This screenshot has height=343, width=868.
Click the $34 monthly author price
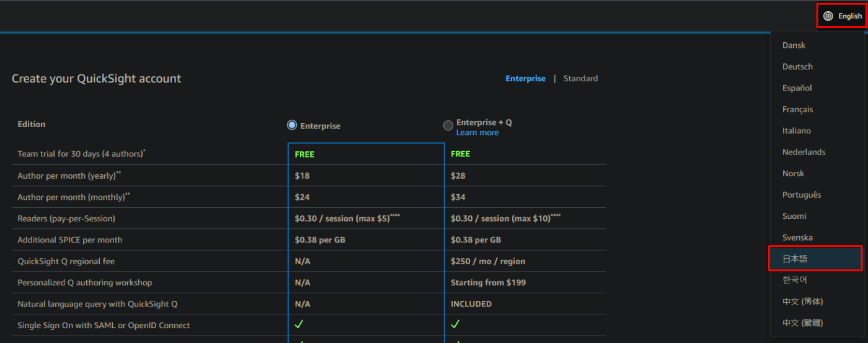point(458,197)
